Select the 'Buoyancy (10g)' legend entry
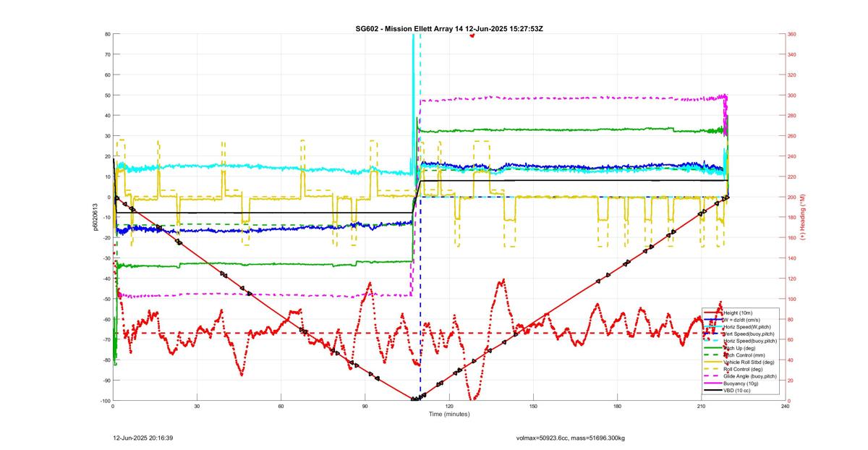This screenshot has width=868, height=450. coord(741,383)
